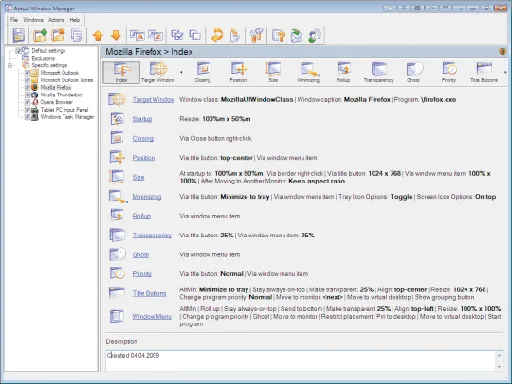Toggle the Microsoft Outlook Notes checkbox
Screen dimensions: 512x384
point(28,80)
